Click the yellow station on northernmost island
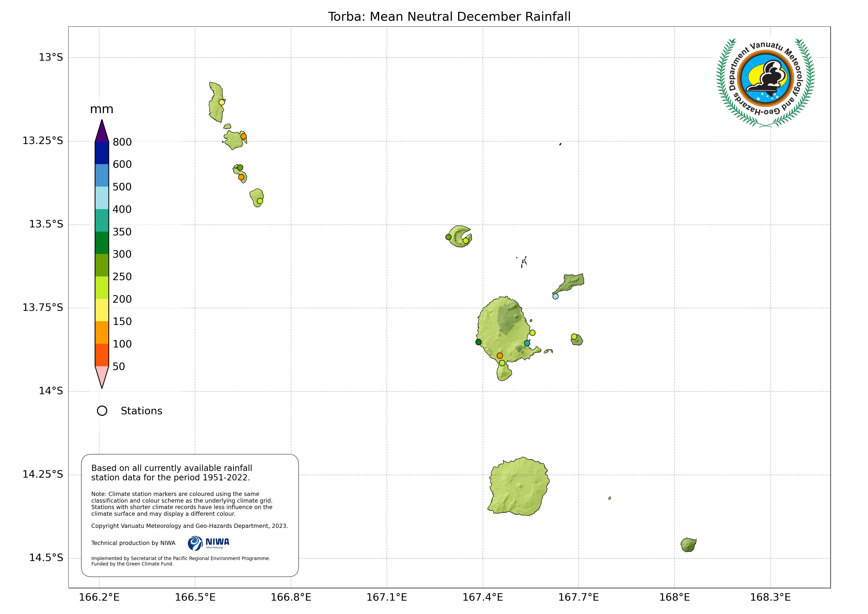This screenshot has width=868, height=614. 222,102
